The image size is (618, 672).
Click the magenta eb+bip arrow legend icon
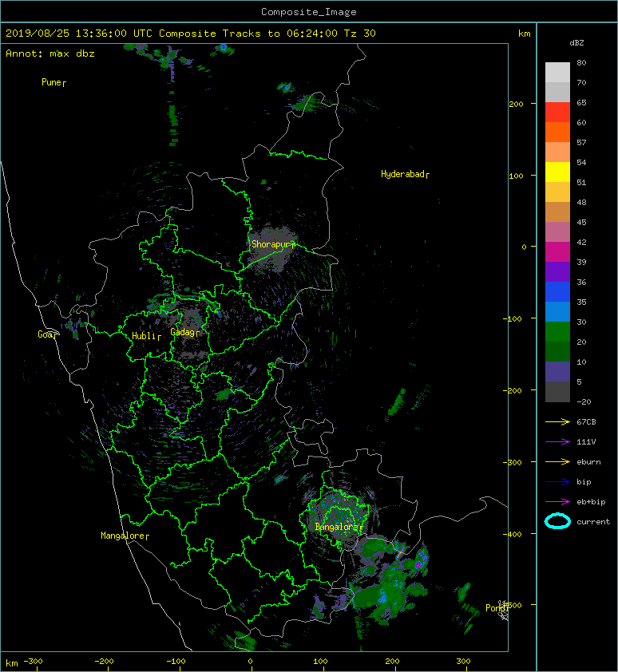coord(557,502)
